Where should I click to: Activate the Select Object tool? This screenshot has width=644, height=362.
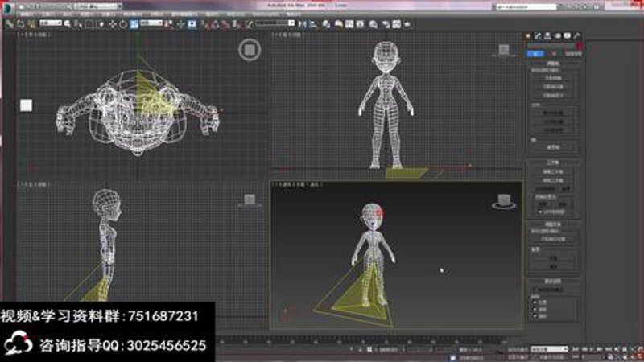pyautogui.click(x=68, y=24)
